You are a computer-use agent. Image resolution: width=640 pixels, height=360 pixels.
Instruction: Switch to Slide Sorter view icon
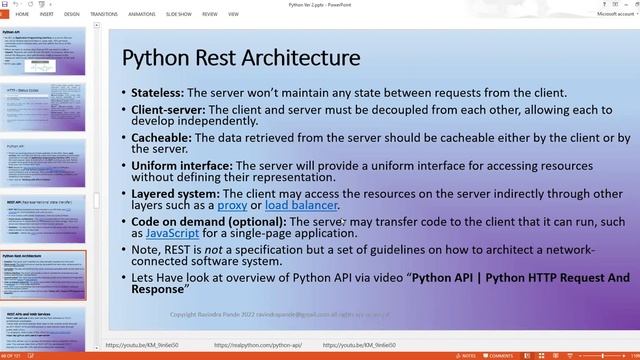(541, 356)
